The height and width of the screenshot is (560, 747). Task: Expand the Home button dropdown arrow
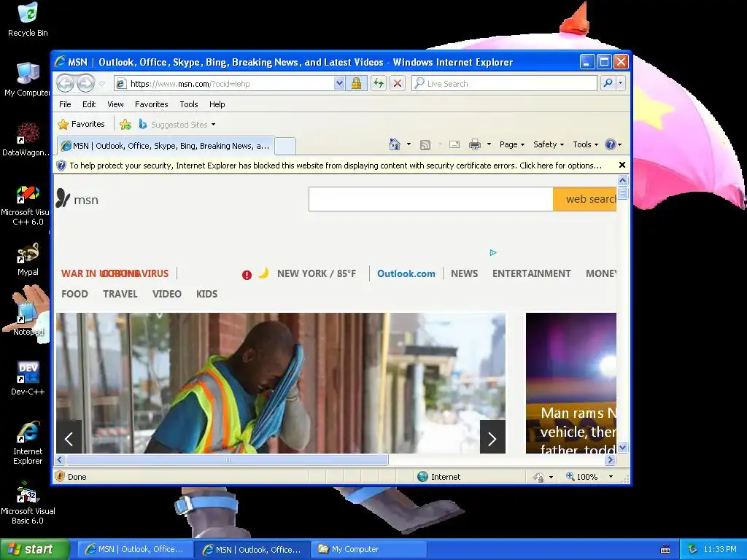pyautogui.click(x=409, y=144)
